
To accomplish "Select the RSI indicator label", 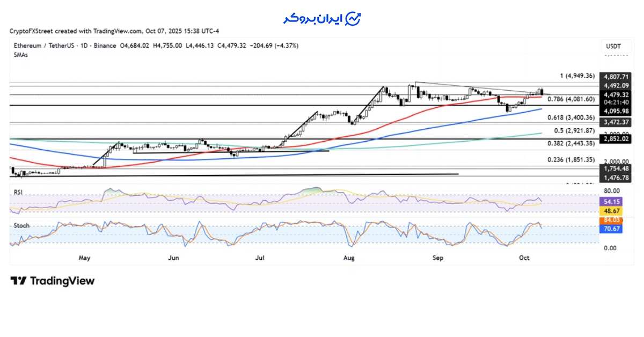I will 18,191.
